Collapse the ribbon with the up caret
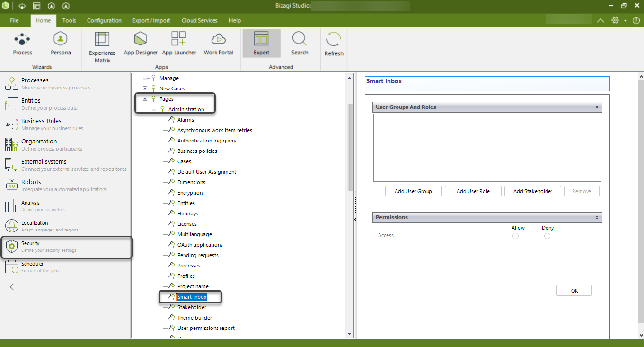The width and height of the screenshot is (644, 347). coord(600,20)
